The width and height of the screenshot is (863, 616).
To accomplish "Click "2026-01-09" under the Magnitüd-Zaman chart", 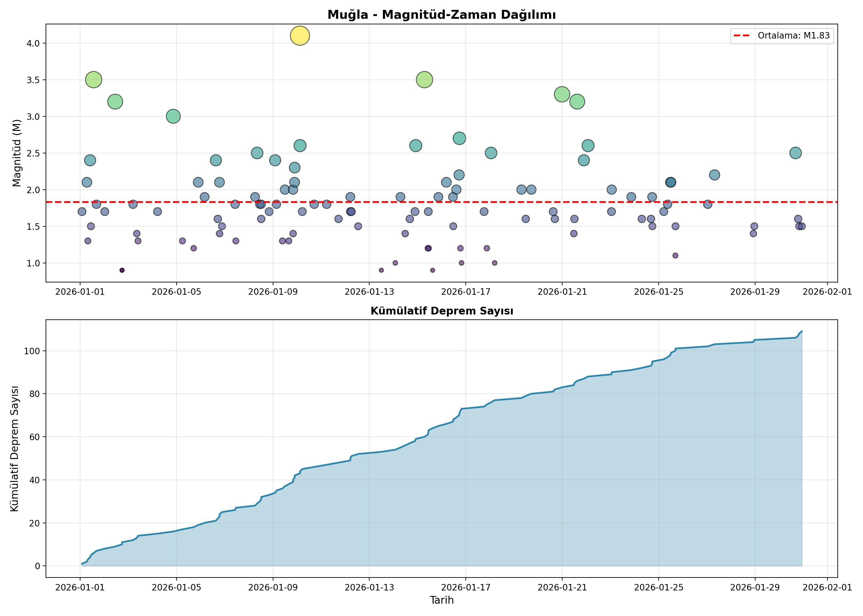I will point(273,292).
